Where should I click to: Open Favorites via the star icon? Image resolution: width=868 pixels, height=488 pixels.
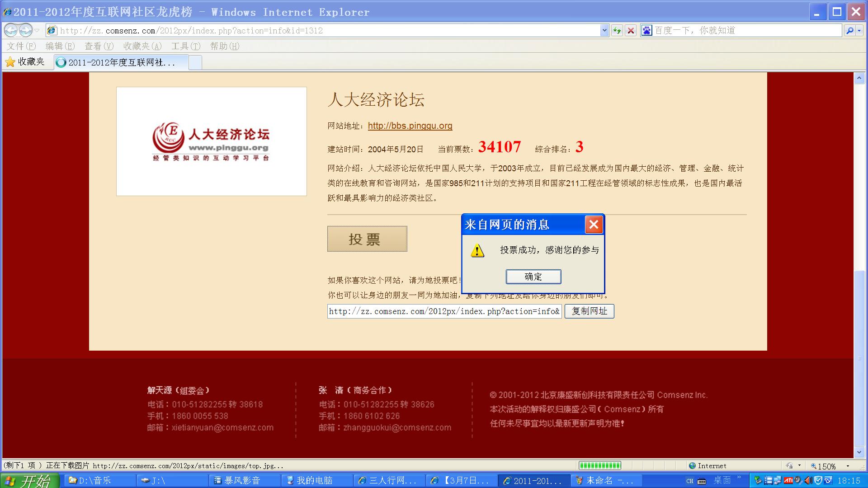point(10,62)
